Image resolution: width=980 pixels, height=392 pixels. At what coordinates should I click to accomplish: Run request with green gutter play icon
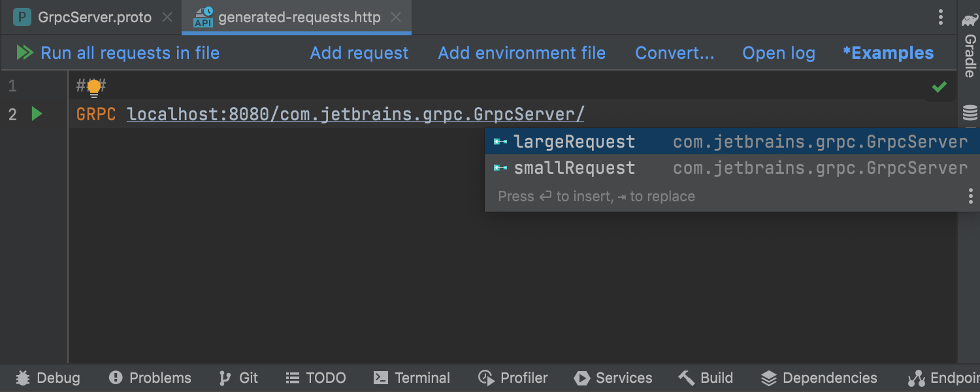[x=37, y=114]
